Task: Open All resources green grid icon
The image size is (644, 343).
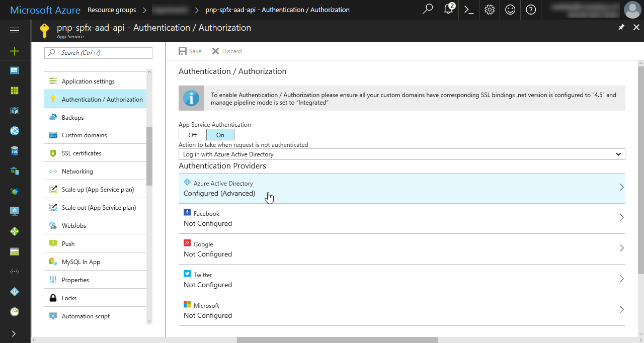Action: click(x=15, y=91)
